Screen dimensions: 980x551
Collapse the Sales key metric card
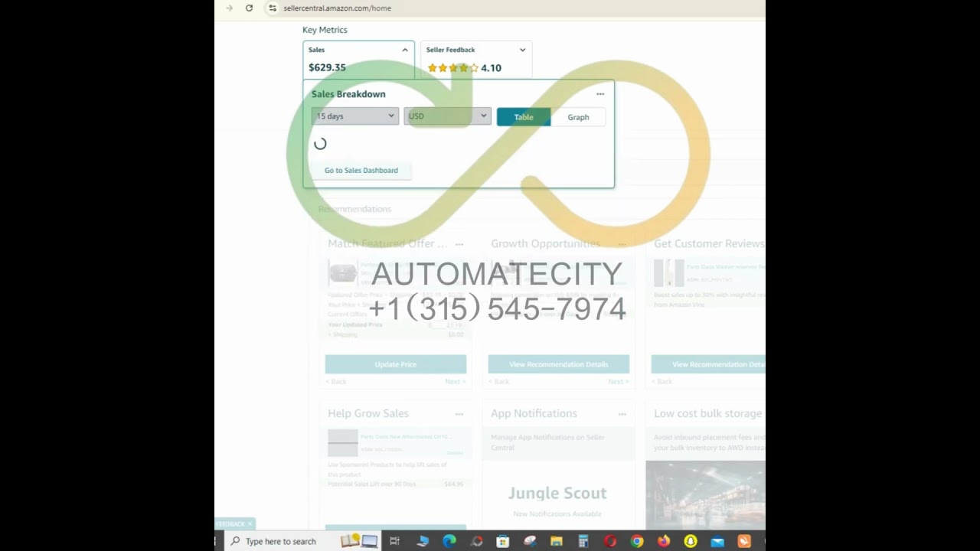click(x=405, y=50)
